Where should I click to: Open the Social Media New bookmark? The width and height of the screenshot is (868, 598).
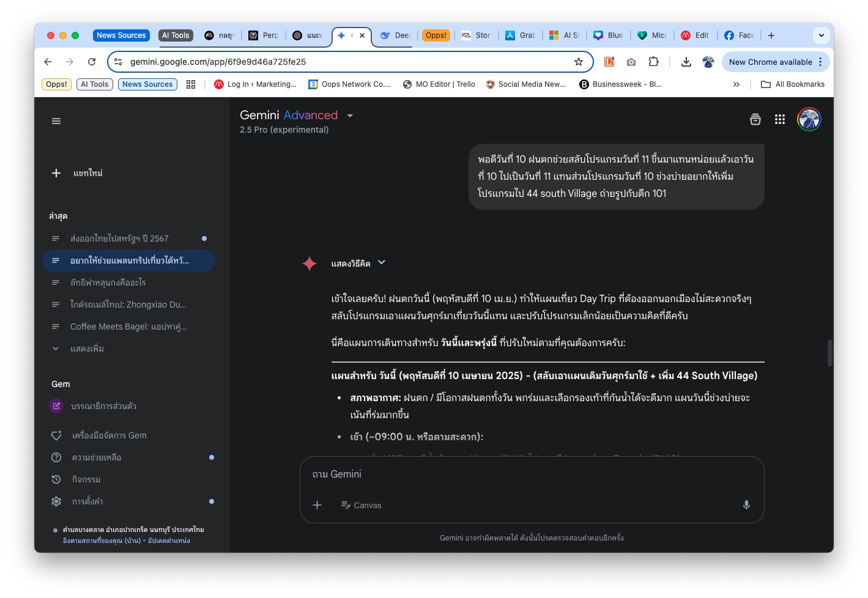tap(525, 84)
